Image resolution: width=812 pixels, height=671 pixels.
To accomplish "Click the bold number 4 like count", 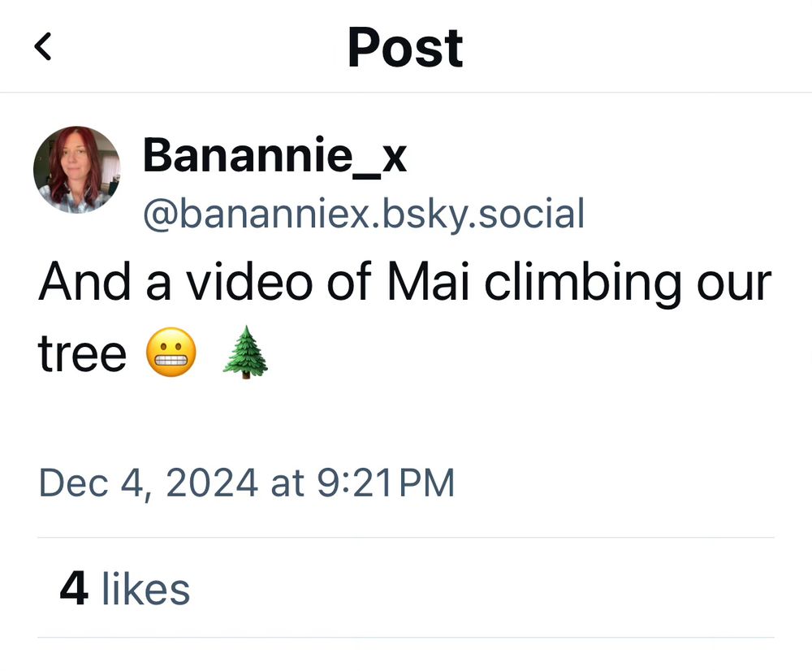I will tap(74, 588).
